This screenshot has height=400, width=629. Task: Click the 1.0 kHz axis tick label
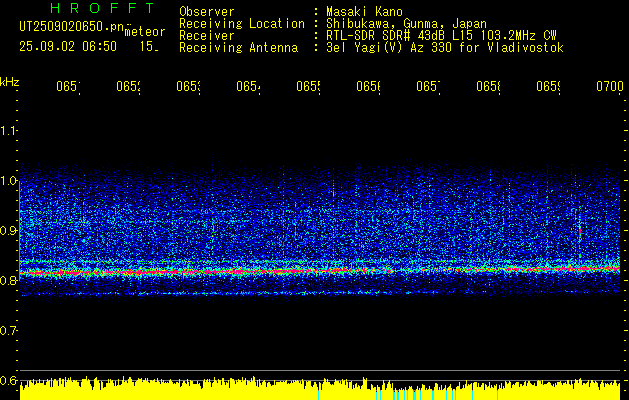(8, 181)
